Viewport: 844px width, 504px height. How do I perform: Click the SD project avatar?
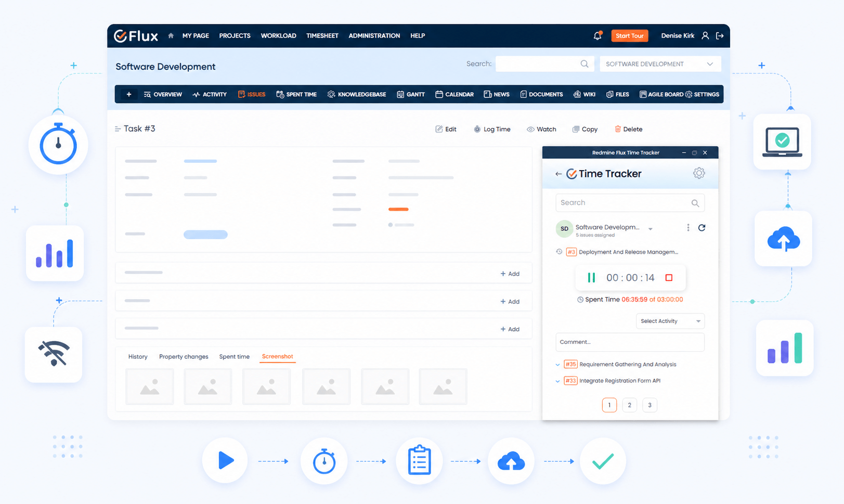564,229
